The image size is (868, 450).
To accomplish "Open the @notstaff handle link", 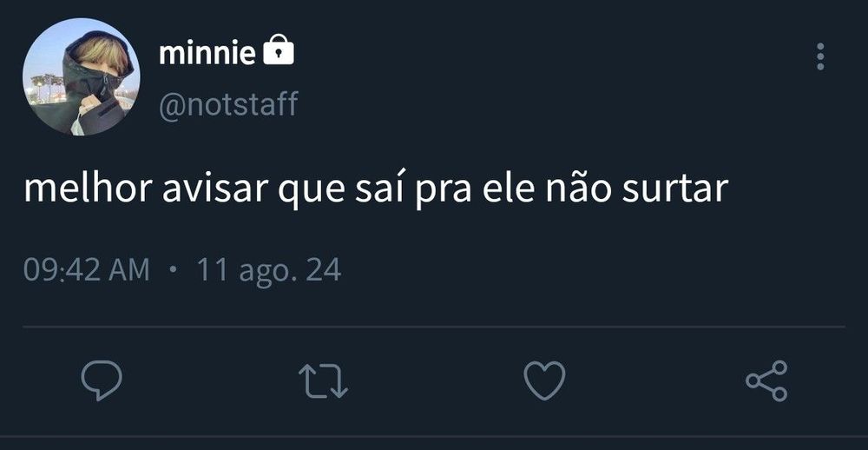I will (228, 104).
